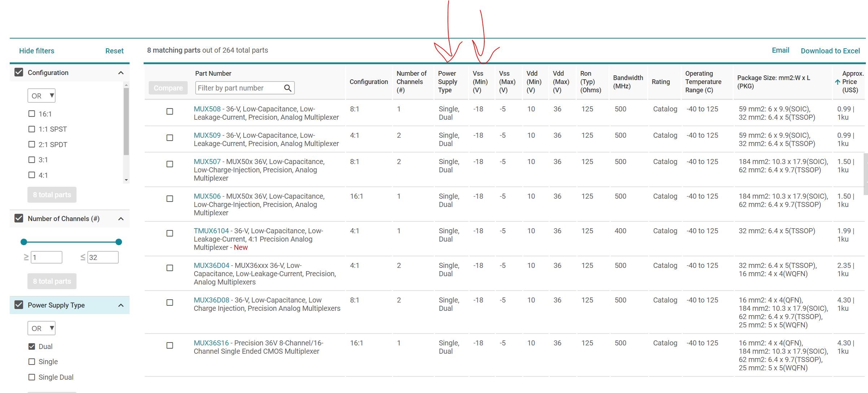The height and width of the screenshot is (393, 868).
Task: Sort by Package Size column header
Action: [x=773, y=82]
